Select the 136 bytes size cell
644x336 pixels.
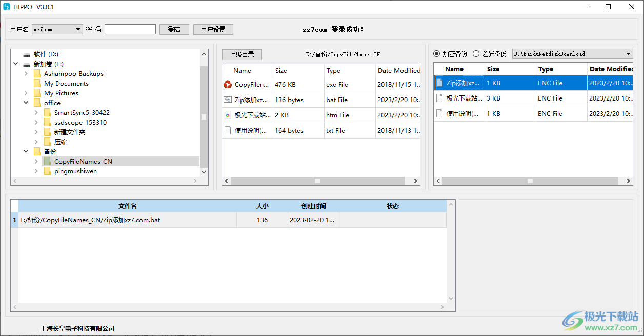299,100
